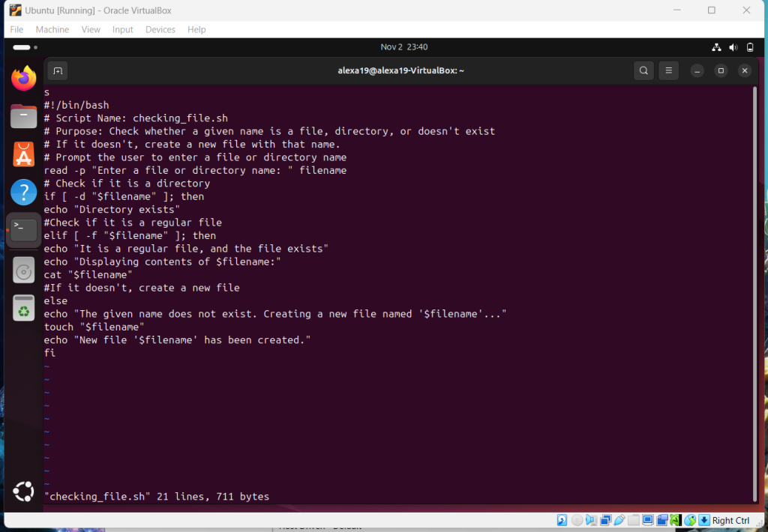
Task: Open Files manager in dock
Action: tap(24, 116)
